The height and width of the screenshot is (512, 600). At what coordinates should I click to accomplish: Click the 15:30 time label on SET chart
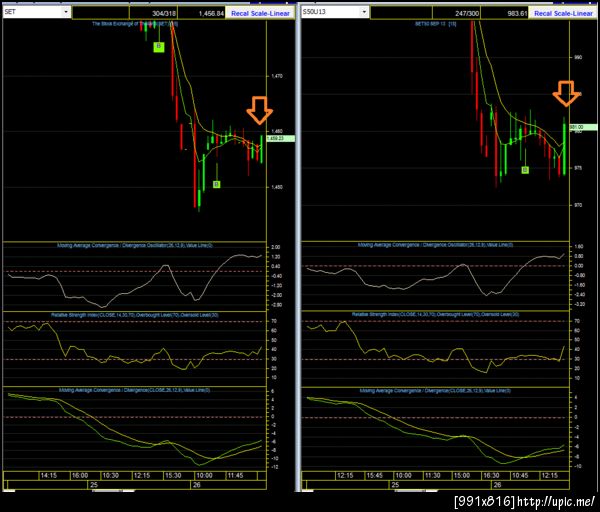pos(173,476)
